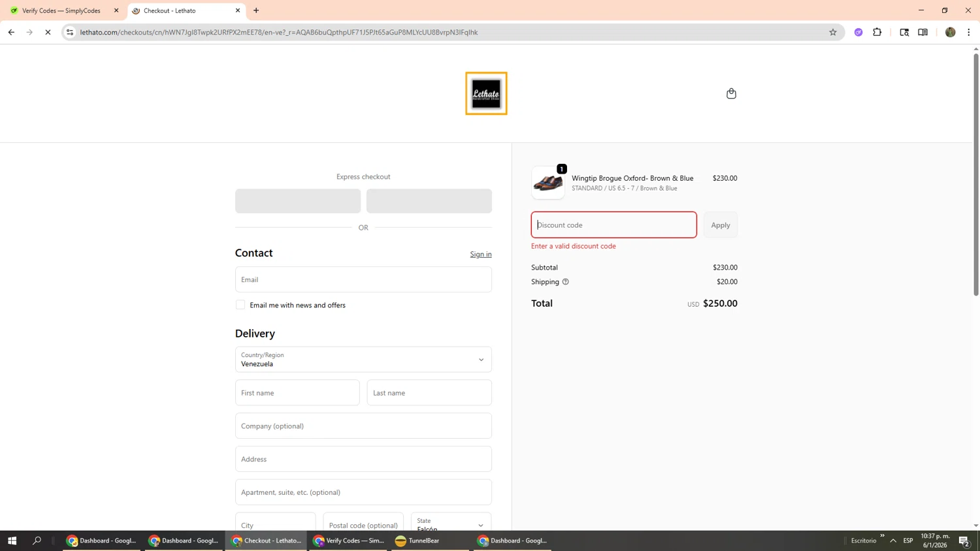Close the Checkout - Lethato tab
The image size is (980, 551).
coord(238,10)
